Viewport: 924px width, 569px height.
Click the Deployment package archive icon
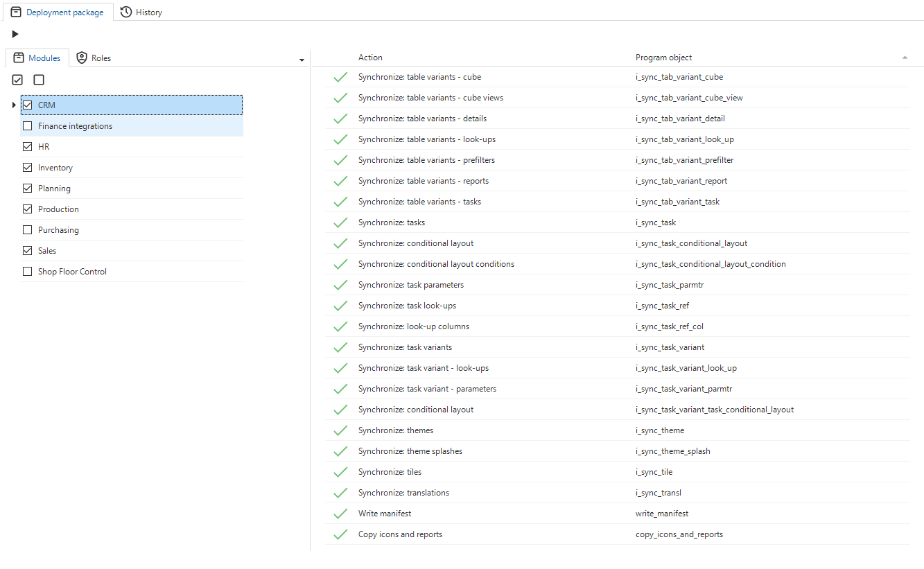tap(16, 12)
